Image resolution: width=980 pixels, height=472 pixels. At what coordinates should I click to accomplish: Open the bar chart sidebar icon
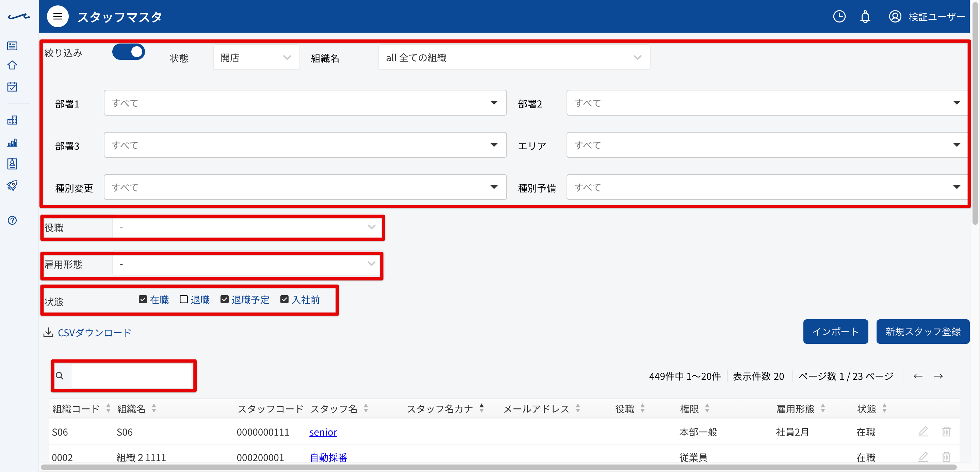(x=12, y=142)
